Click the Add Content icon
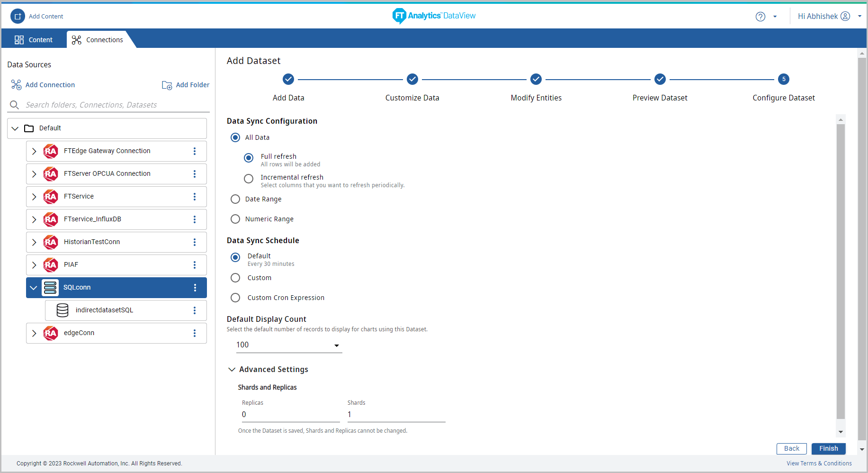The image size is (868, 473). pos(18,16)
